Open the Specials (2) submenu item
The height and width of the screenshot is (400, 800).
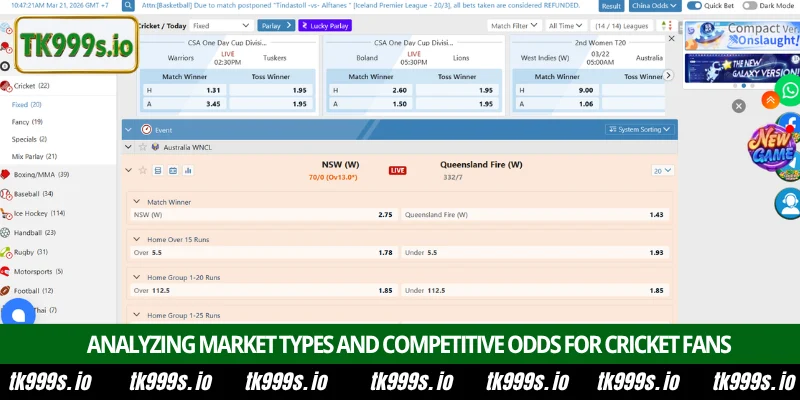click(x=29, y=139)
